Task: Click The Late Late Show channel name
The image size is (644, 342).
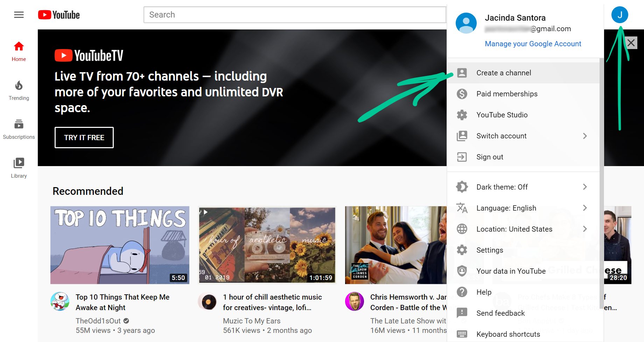Action: [x=408, y=321]
